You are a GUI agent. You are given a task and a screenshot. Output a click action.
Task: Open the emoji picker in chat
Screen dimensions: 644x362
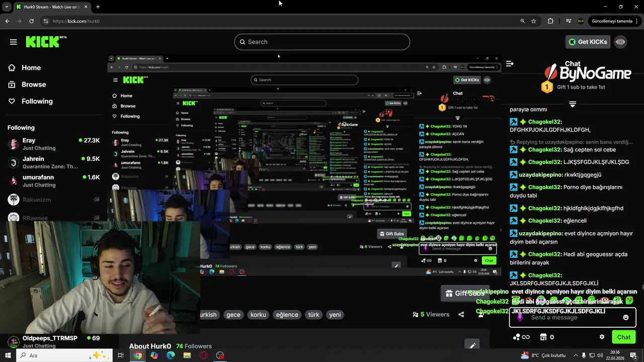point(626,318)
